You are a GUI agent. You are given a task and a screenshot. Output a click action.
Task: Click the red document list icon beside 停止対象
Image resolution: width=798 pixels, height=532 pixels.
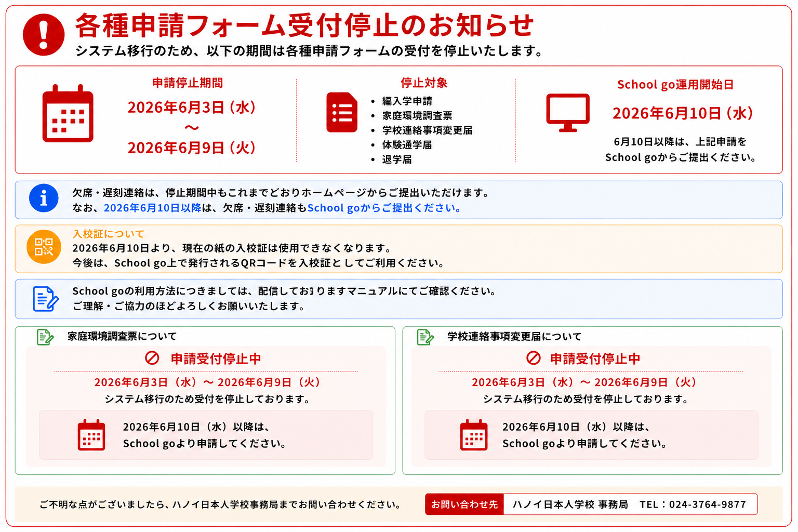click(342, 112)
